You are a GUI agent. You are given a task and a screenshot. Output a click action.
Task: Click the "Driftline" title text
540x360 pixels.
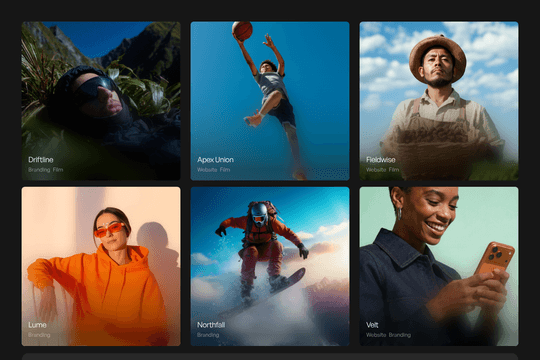pos(41,160)
